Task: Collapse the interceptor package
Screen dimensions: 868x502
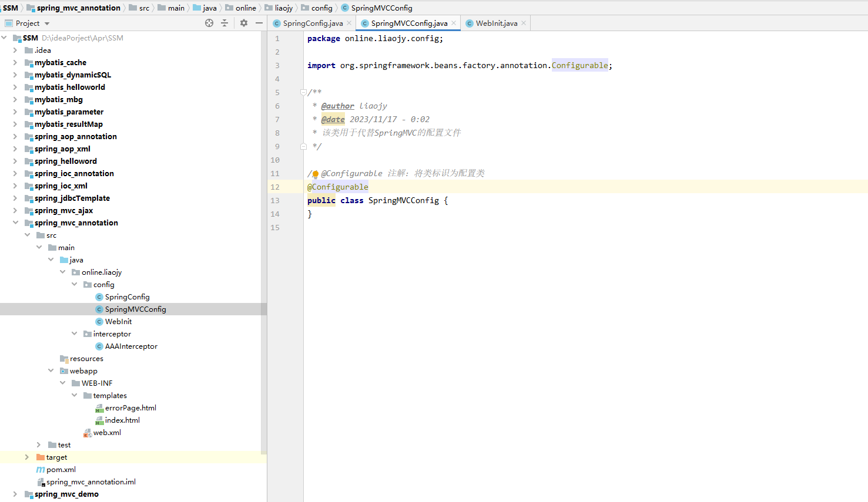Action: tap(74, 333)
